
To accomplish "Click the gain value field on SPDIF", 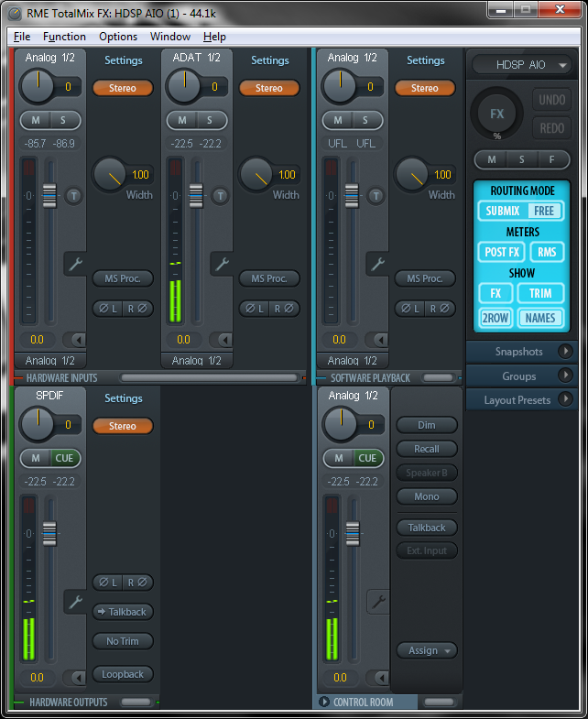I will [x=38, y=678].
